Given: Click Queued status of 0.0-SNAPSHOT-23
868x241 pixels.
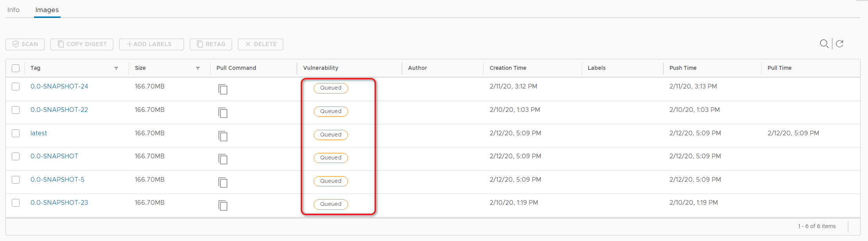Looking at the screenshot, I should (x=331, y=204).
